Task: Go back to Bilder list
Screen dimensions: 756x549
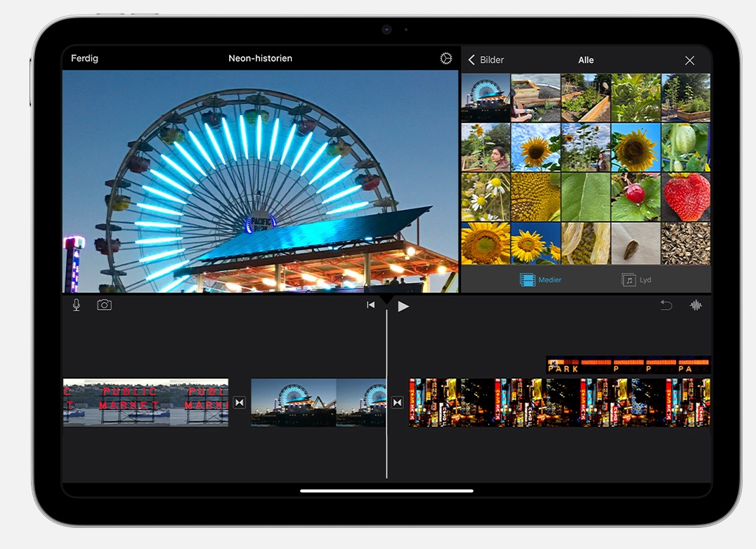Action: [485, 60]
